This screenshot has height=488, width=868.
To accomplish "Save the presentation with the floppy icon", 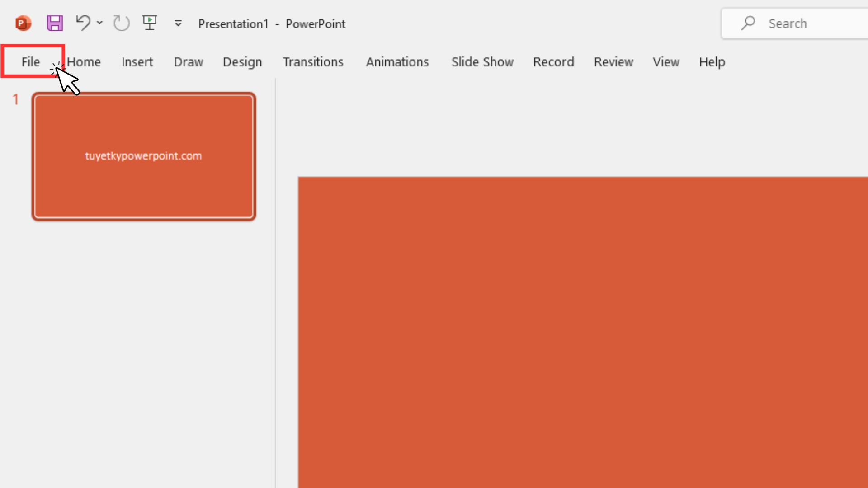I will click(x=55, y=23).
